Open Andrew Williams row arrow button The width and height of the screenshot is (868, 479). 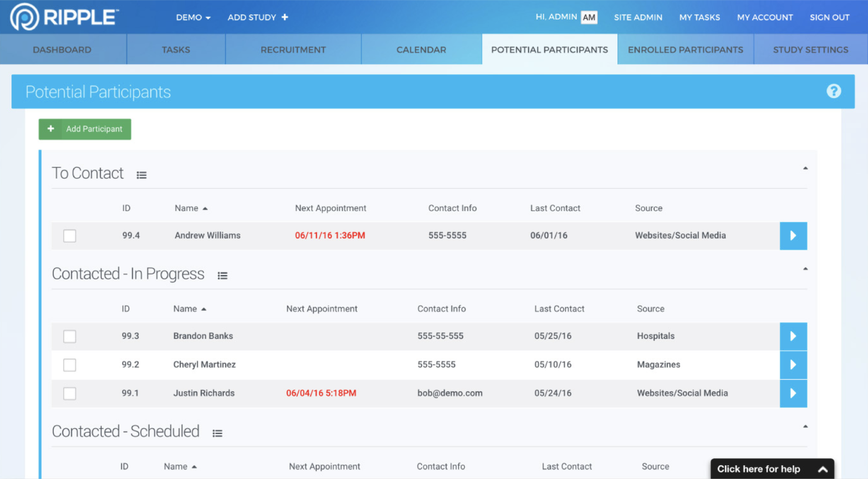tap(793, 236)
